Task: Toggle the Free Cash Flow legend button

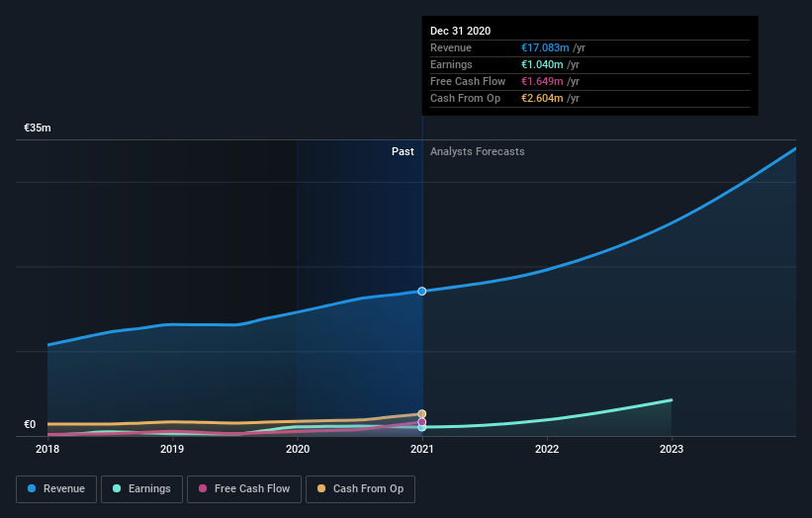Action: (244, 489)
